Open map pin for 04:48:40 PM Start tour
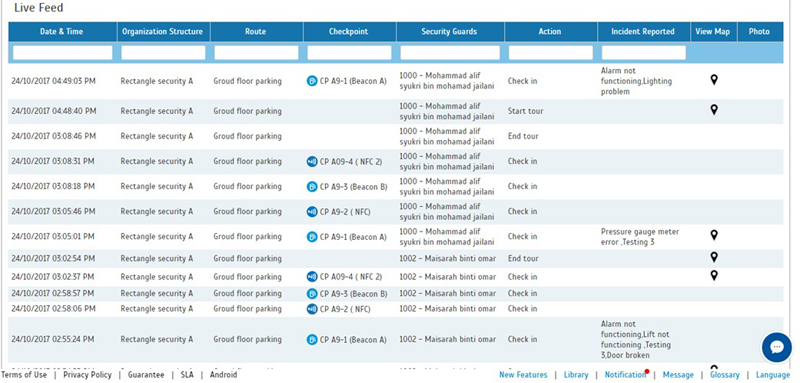 click(x=714, y=110)
